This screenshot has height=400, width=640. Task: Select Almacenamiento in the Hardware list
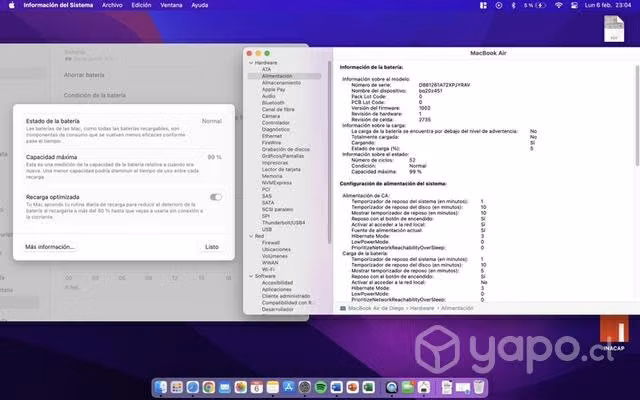[281, 83]
